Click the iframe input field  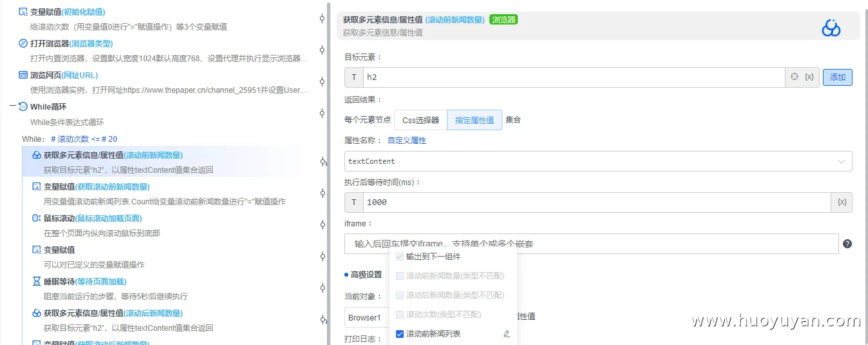pos(591,244)
